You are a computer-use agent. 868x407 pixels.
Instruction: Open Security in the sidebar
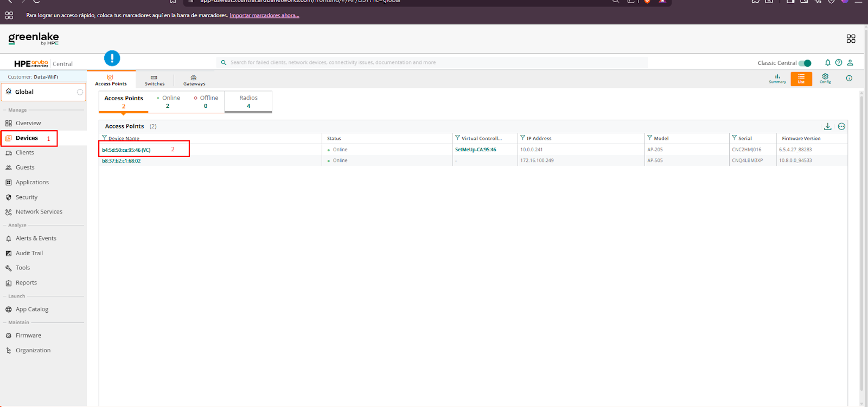(27, 197)
